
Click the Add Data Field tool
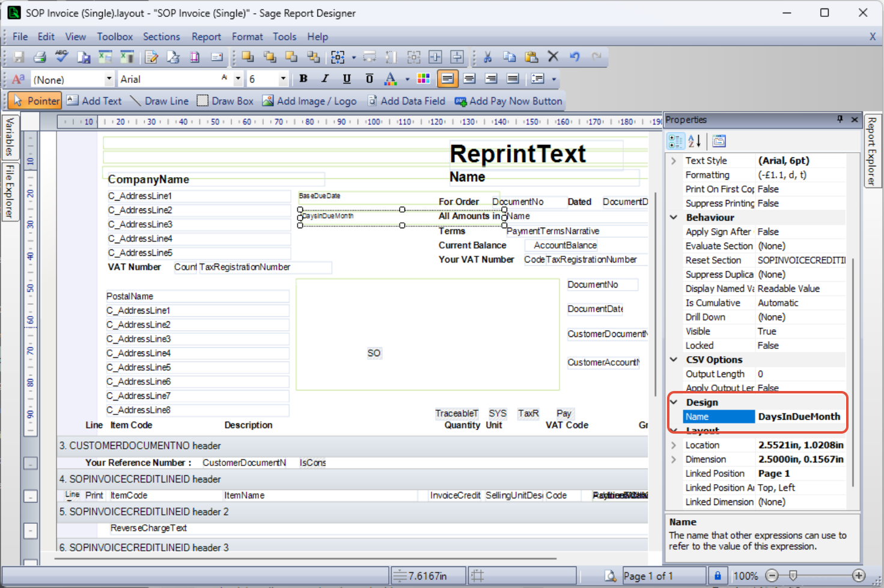(x=406, y=101)
